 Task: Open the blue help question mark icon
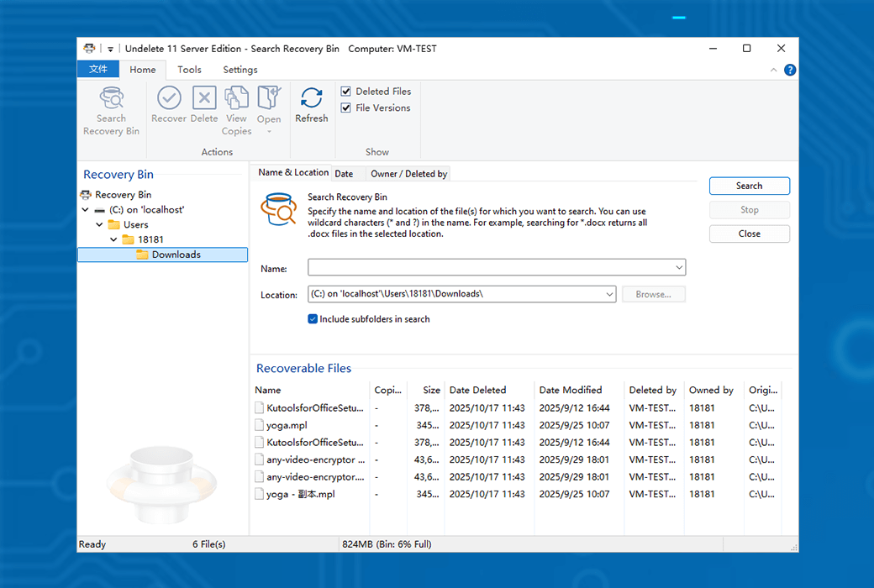(790, 70)
